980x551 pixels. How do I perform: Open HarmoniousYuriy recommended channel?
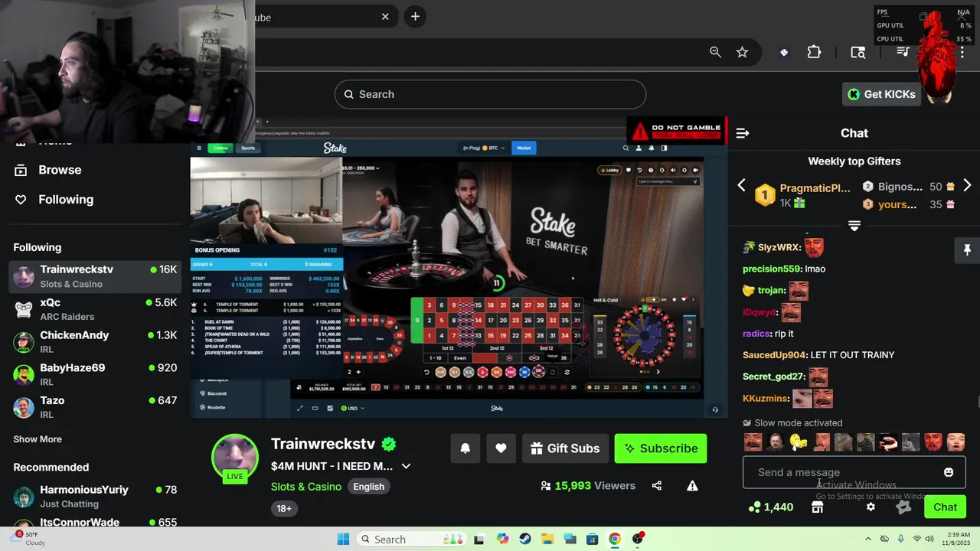(96, 496)
